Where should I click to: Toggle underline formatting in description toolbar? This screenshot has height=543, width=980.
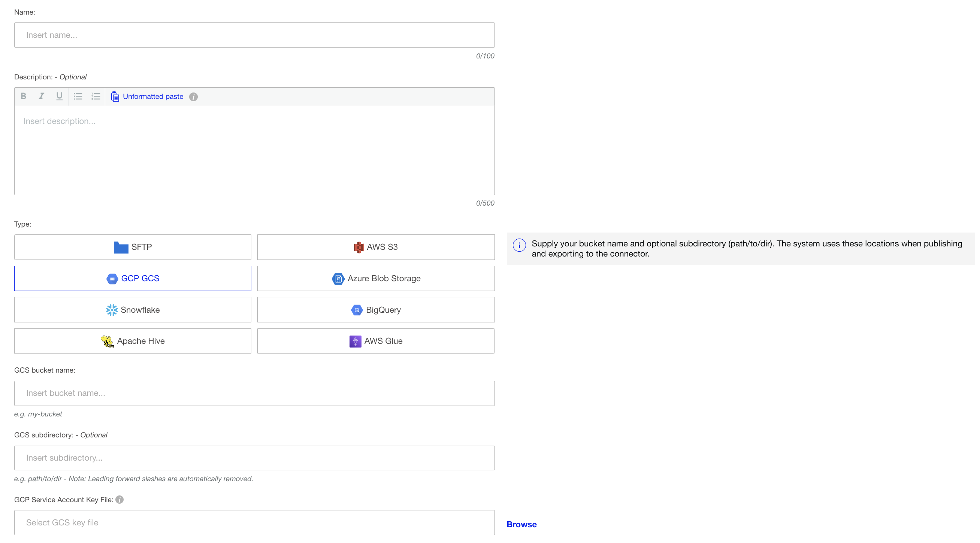tap(59, 96)
